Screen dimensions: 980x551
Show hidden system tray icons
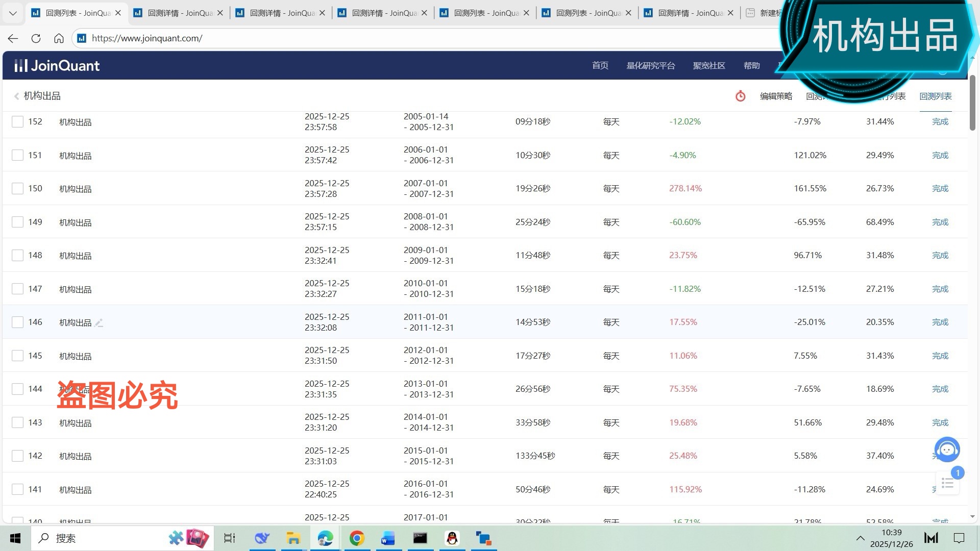click(x=860, y=538)
